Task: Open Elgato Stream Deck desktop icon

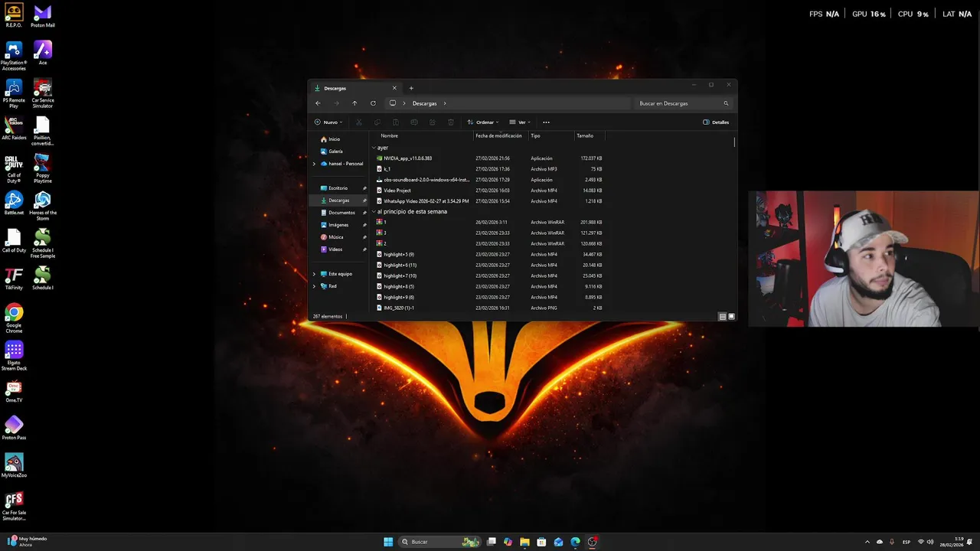Action: pyautogui.click(x=14, y=356)
